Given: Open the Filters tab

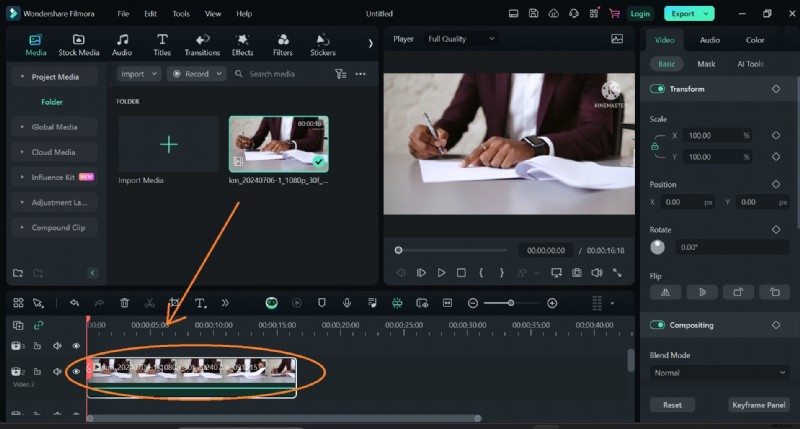Looking at the screenshot, I should tap(283, 45).
